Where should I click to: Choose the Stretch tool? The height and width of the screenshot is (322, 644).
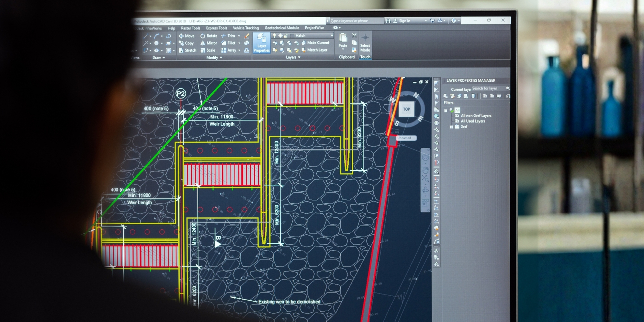pyautogui.click(x=187, y=50)
